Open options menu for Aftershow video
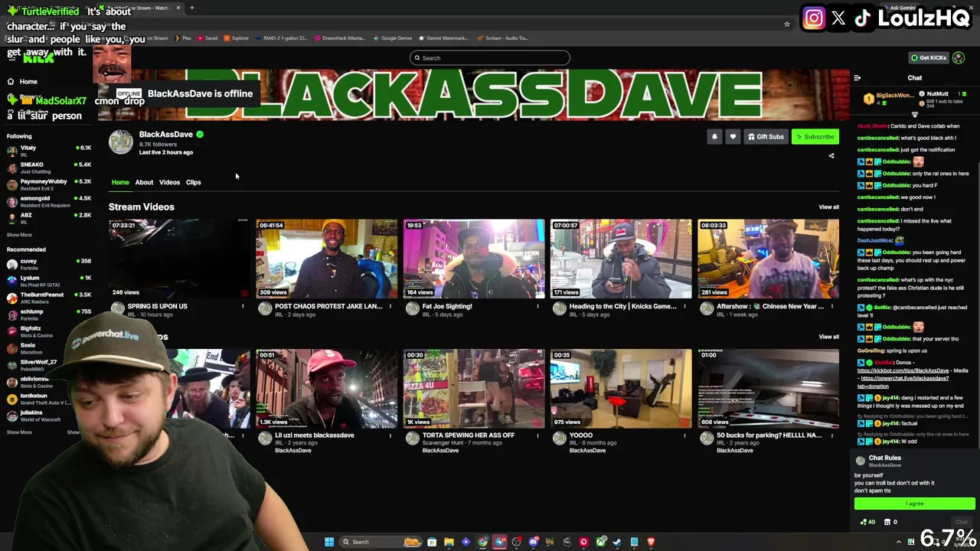Screen dimensions: 980x551 coord(832,306)
